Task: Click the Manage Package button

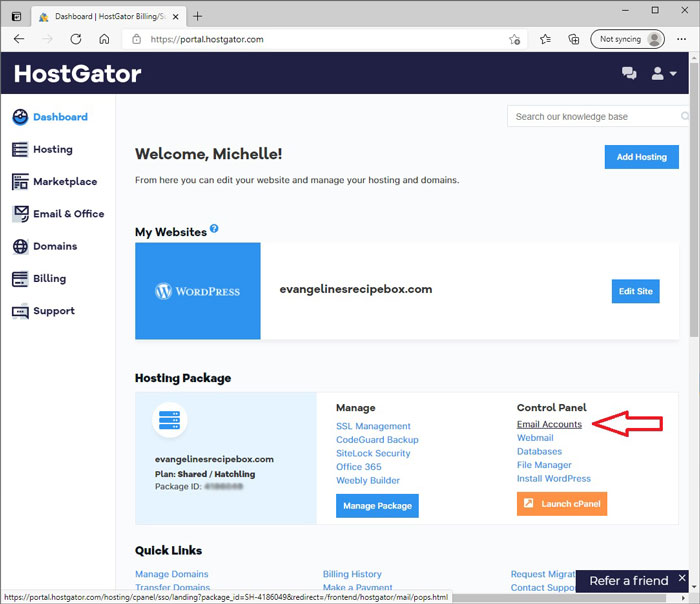Action: click(377, 506)
